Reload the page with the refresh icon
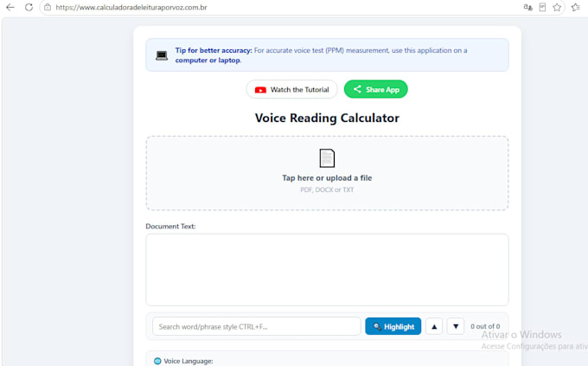Viewport: 588px width, 366px height. [29, 7]
